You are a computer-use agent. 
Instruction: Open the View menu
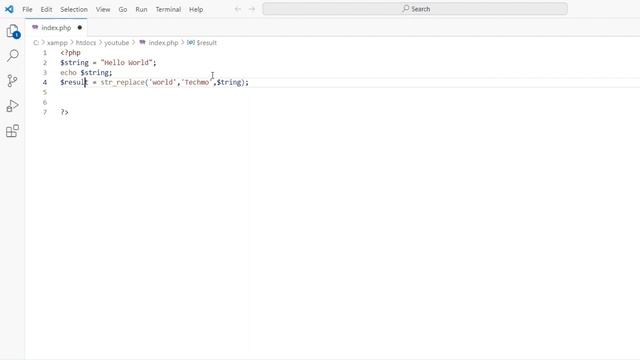tap(103, 9)
